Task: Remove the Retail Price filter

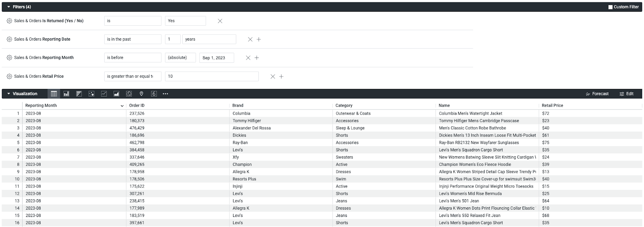Action: tap(272, 76)
